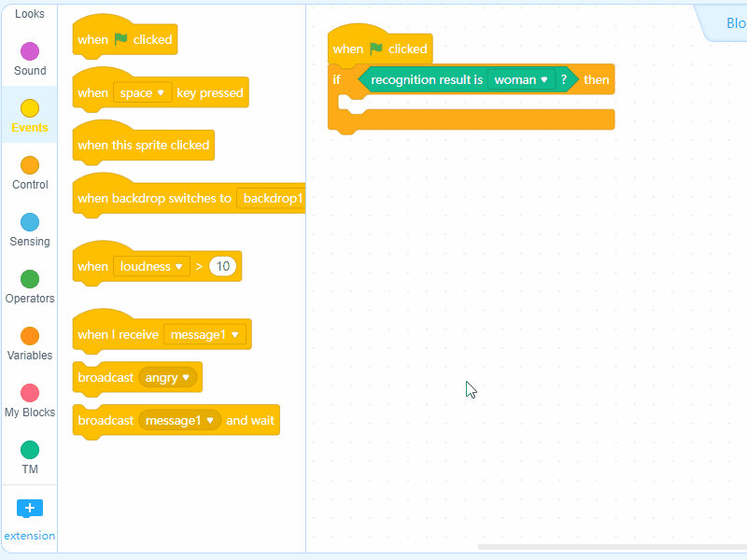Click the add extension button

pyautogui.click(x=30, y=508)
